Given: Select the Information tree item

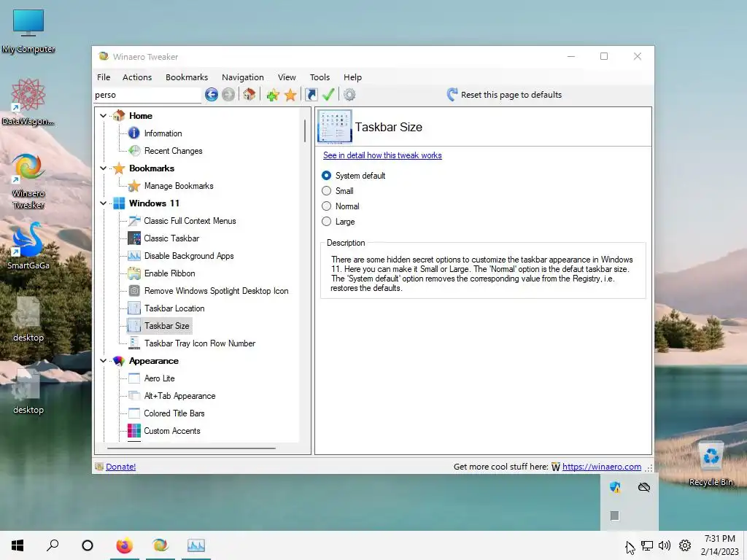Looking at the screenshot, I should [x=163, y=133].
